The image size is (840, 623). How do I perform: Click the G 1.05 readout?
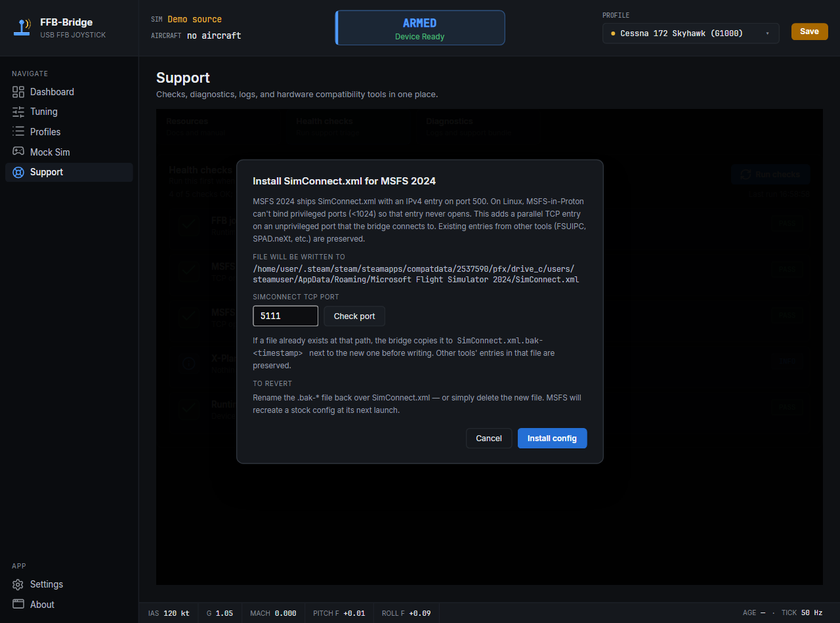(220, 613)
